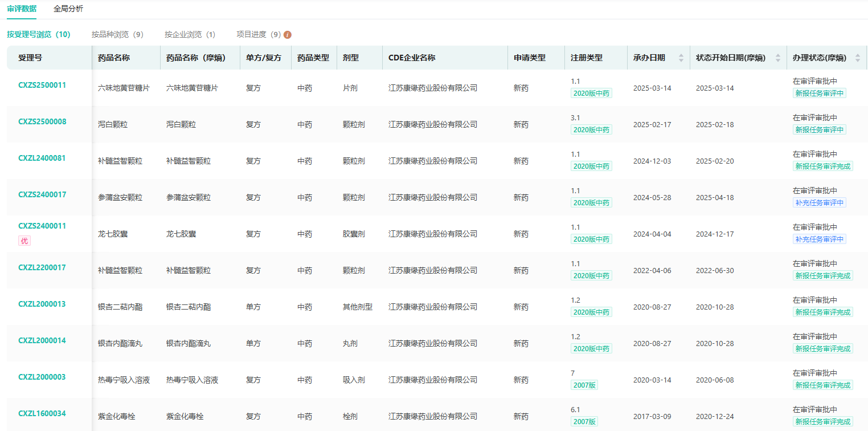
Task: Click the 受理号 column header
Action: click(30, 58)
